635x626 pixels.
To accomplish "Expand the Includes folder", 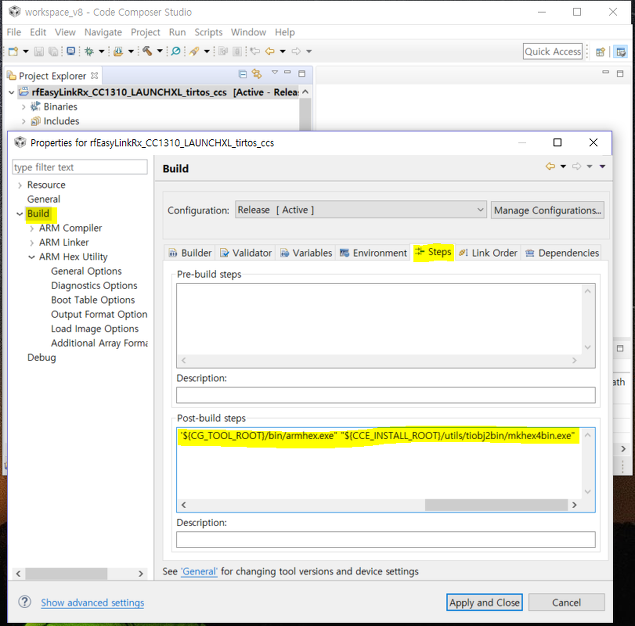I will coord(23,121).
